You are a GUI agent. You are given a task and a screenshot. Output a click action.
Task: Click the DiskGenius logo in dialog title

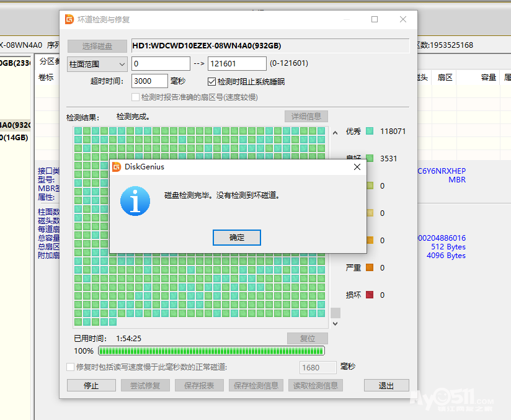[117, 167]
